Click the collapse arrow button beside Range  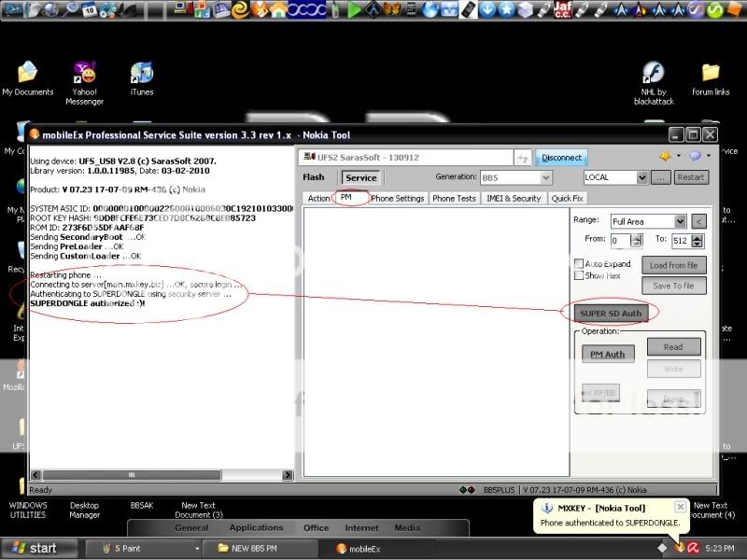point(698,221)
